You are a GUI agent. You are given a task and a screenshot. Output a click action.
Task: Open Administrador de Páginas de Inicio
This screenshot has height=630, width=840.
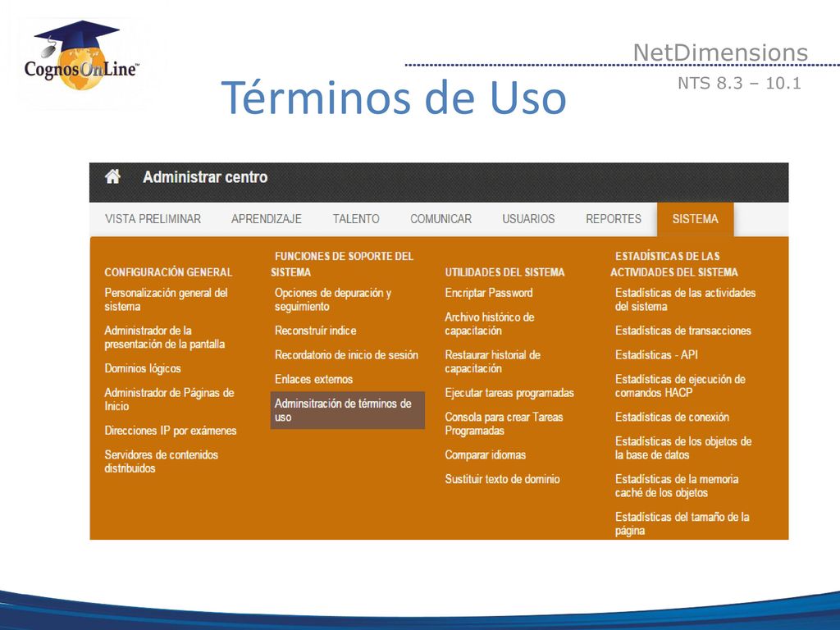[x=169, y=399]
